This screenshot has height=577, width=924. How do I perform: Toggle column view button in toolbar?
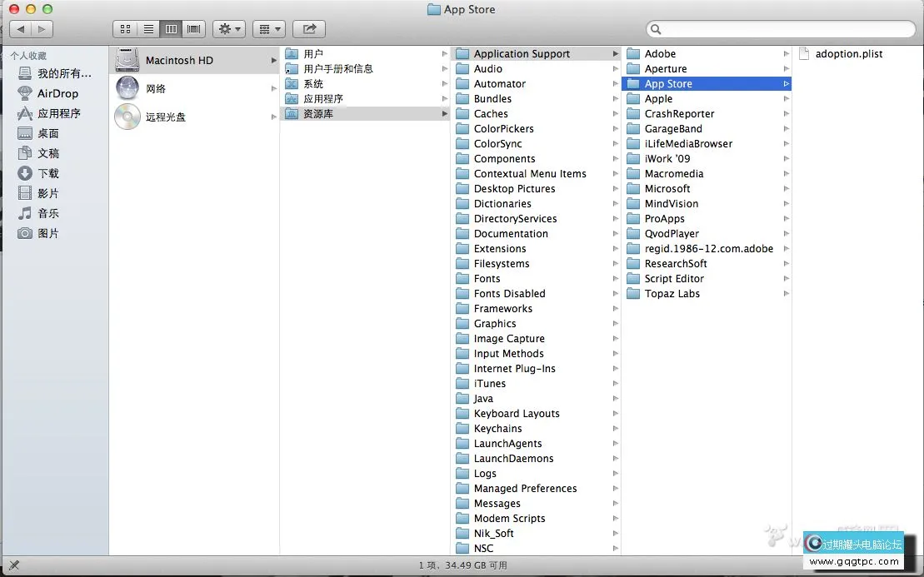pyautogui.click(x=171, y=29)
